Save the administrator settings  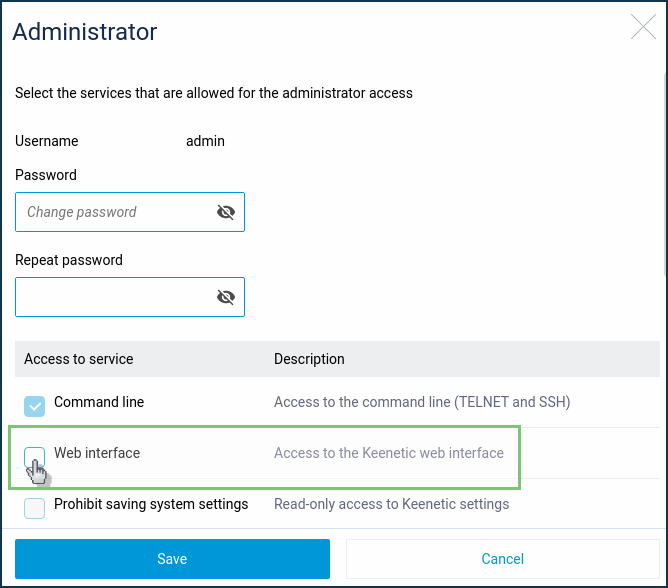pos(172,559)
